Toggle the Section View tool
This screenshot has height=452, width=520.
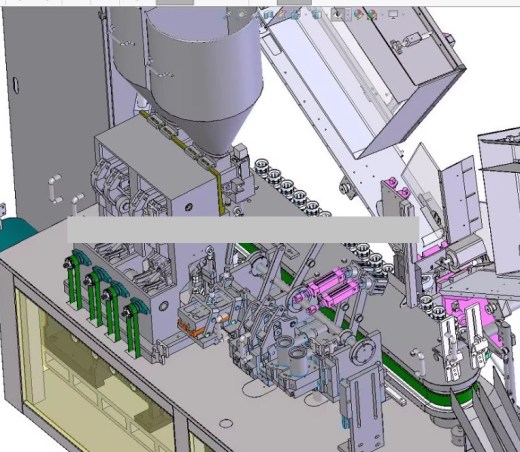pyautogui.click(x=268, y=14)
